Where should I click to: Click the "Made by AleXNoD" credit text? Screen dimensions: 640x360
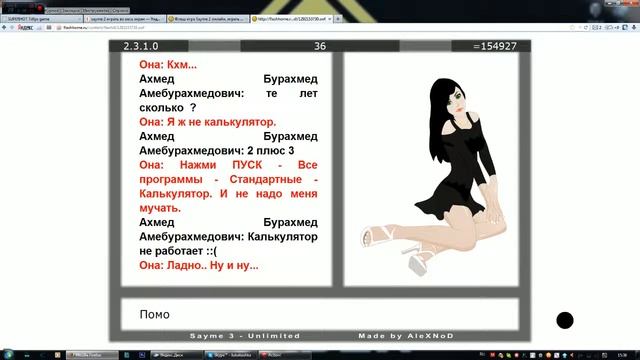pos(406,336)
